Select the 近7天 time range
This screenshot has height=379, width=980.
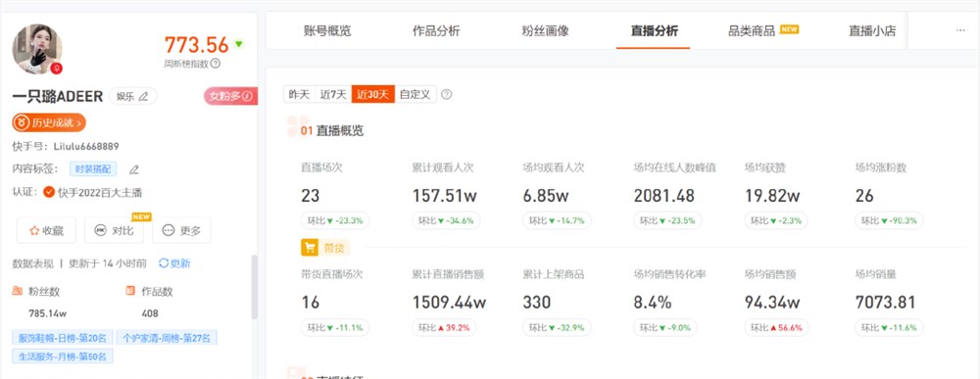click(x=333, y=95)
